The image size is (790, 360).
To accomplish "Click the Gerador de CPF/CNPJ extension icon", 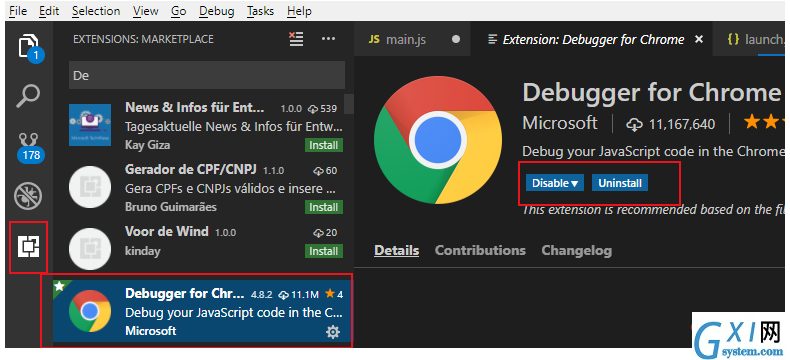I will (x=90, y=187).
